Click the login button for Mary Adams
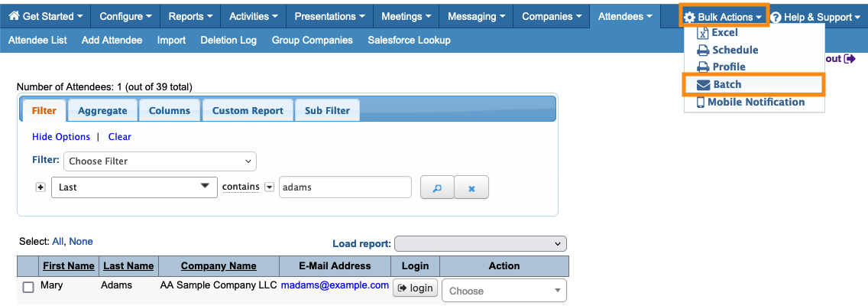 [x=415, y=288]
